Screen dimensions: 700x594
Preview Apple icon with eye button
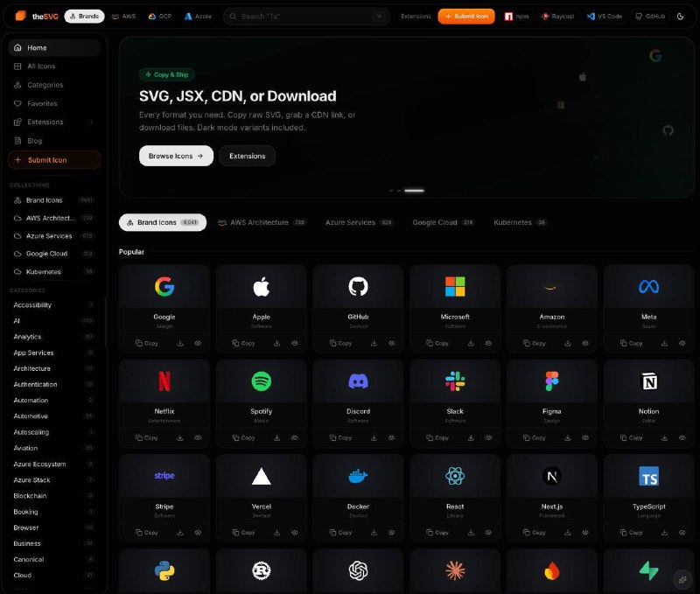295,343
